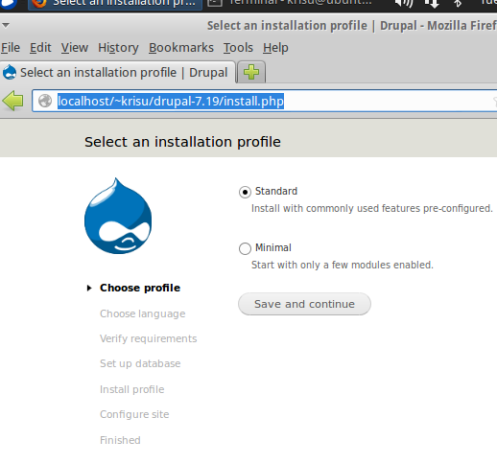Click the Verify requirements step
The height and width of the screenshot is (464, 497).
point(148,339)
